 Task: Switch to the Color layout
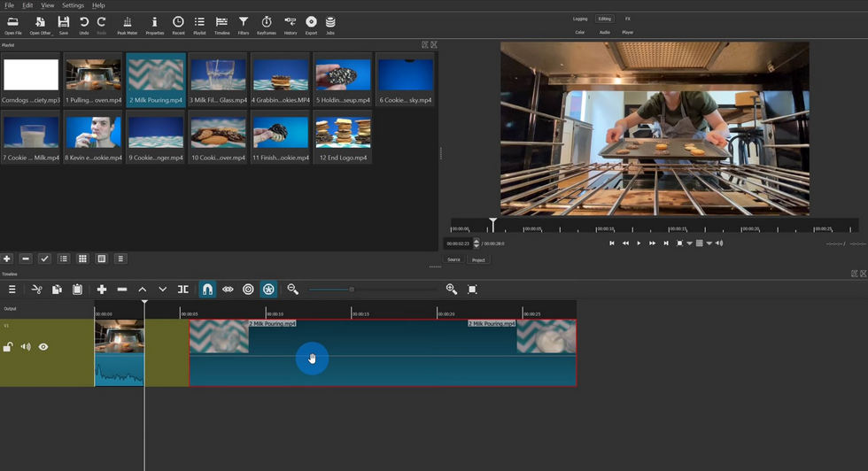(580, 32)
